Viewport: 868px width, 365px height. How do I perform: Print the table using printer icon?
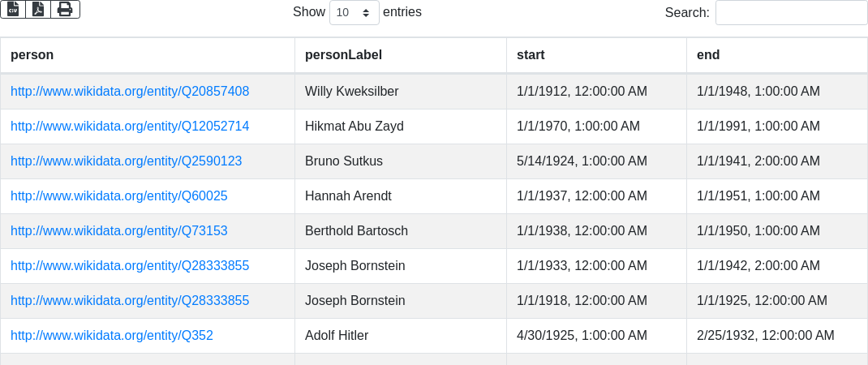(x=65, y=10)
